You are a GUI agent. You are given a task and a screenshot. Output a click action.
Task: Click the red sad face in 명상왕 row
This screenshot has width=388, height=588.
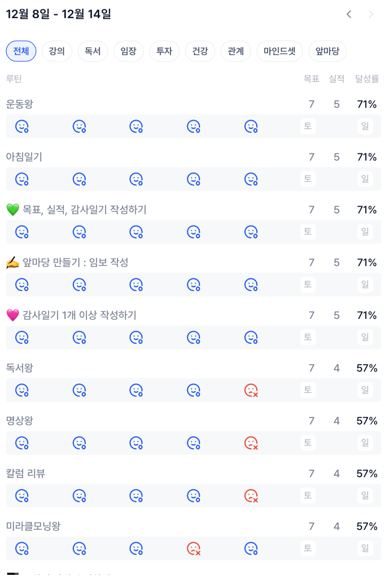(x=251, y=443)
